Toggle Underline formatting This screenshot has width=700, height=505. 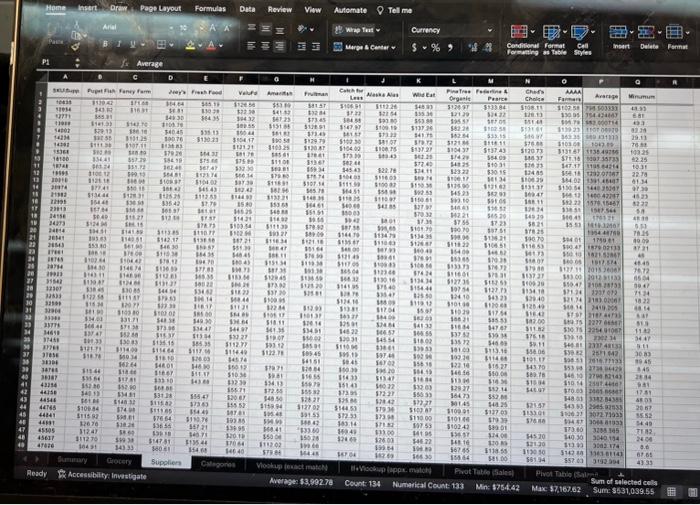tap(133, 44)
